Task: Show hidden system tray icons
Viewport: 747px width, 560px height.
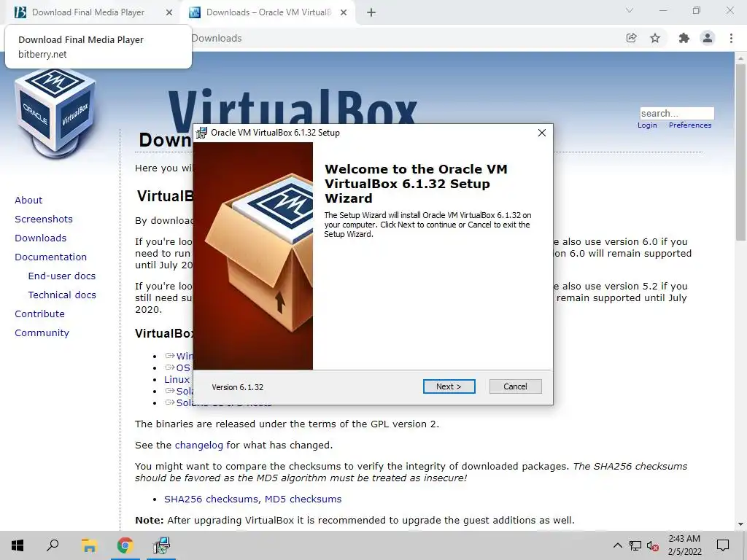Action: tap(617, 545)
